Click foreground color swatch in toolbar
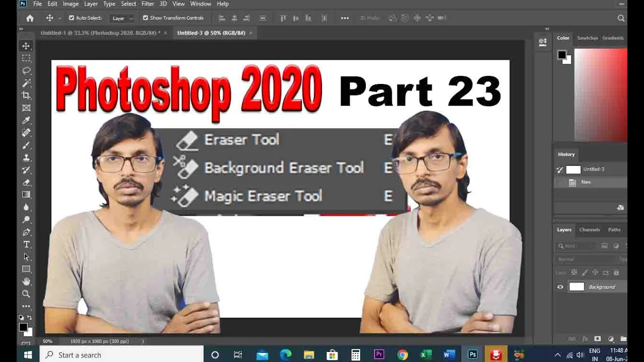 pos(23,327)
